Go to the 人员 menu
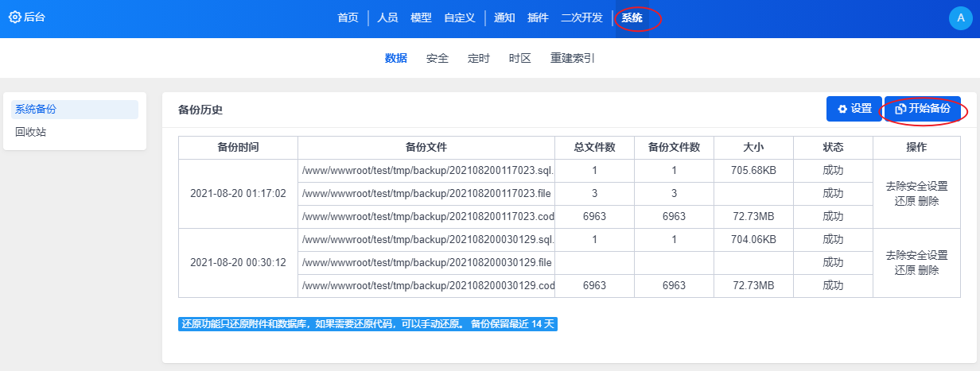980x371 pixels. (x=387, y=17)
